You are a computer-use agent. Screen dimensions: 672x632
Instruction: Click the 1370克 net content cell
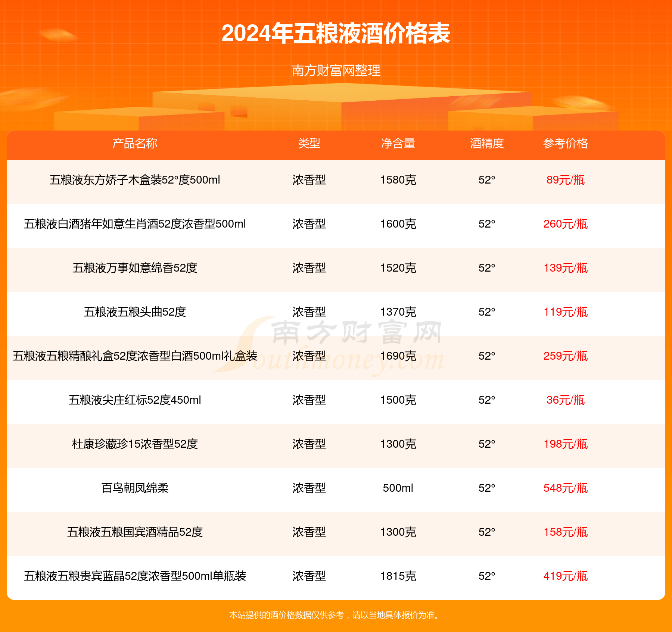(398, 312)
